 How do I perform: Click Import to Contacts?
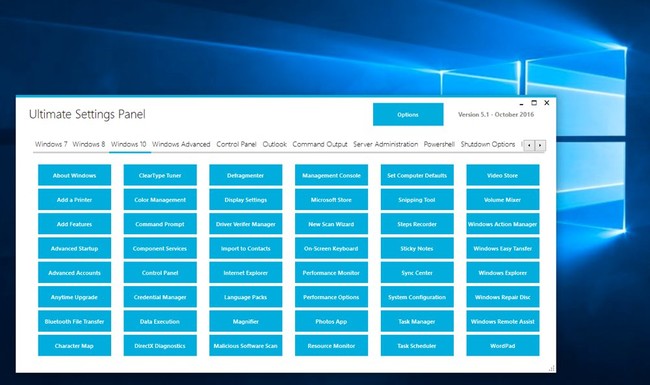[246, 249]
